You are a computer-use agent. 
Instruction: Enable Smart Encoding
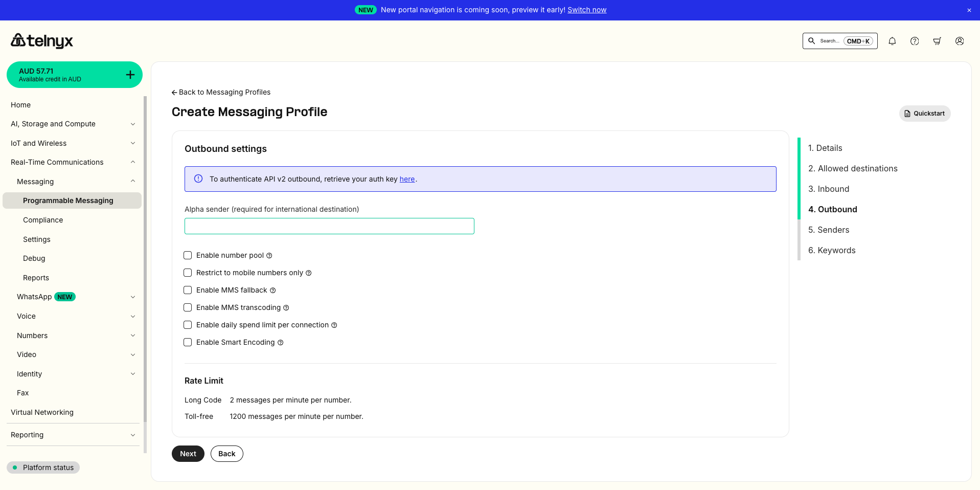click(188, 342)
